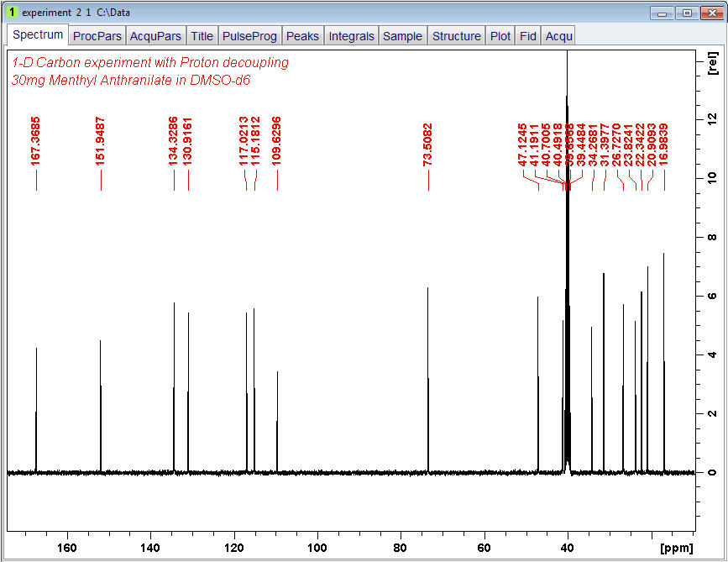Click the 16.9839 peak label

click(x=663, y=144)
